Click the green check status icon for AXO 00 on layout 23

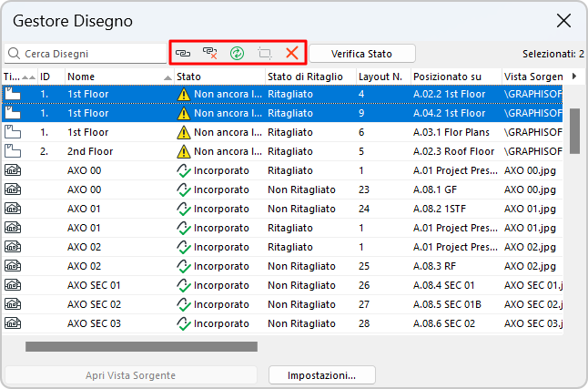click(x=184, y=189)
